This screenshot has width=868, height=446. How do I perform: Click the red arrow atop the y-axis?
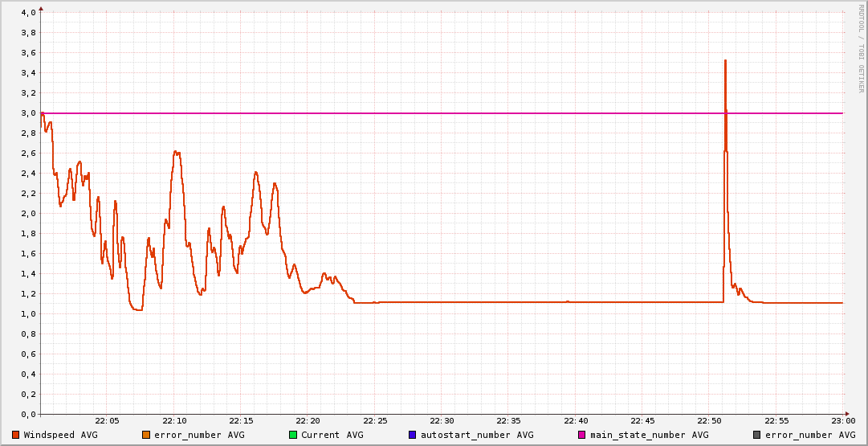[x=41, y=8]
